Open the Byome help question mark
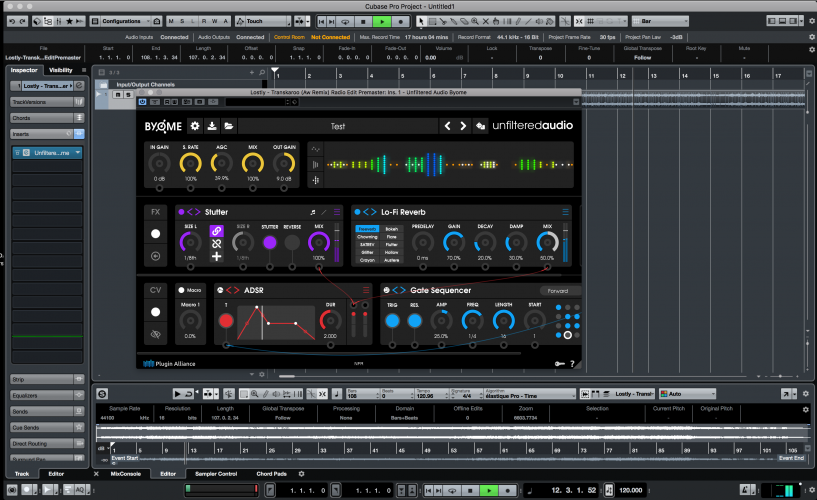The height and width of the screenshot is (500, 817). [572, 364]
